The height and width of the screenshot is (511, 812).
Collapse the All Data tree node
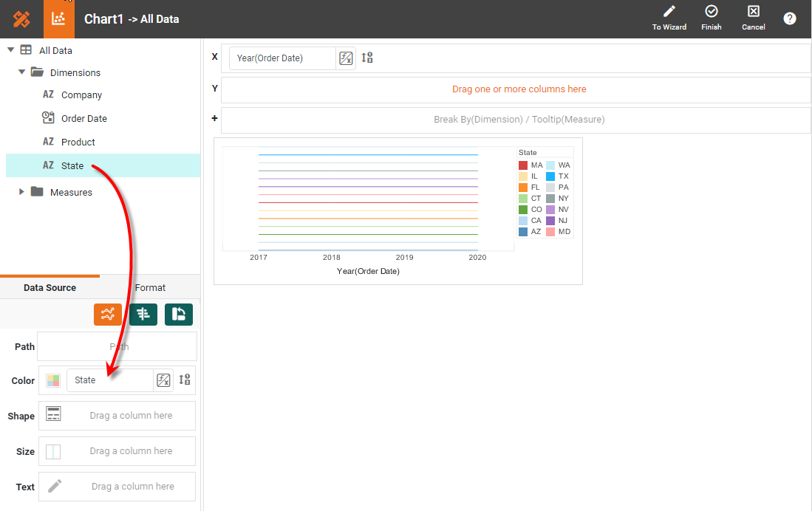pos(11,50)
